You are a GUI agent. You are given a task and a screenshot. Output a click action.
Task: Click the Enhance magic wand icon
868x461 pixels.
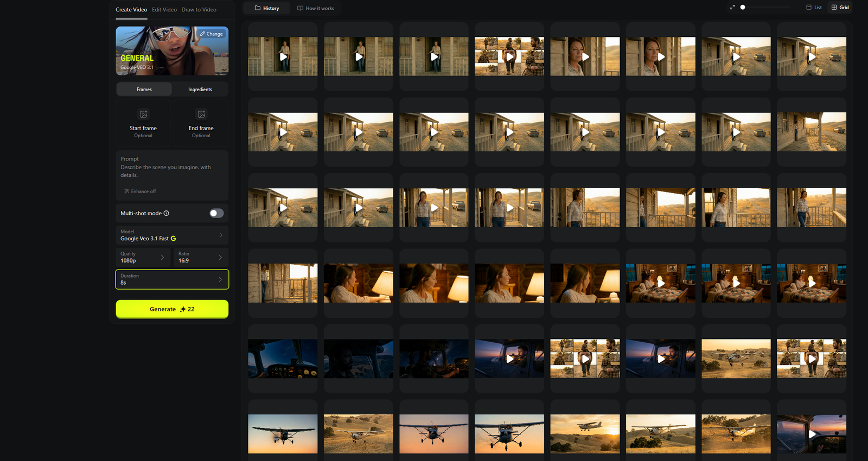(x=126, y=191)
